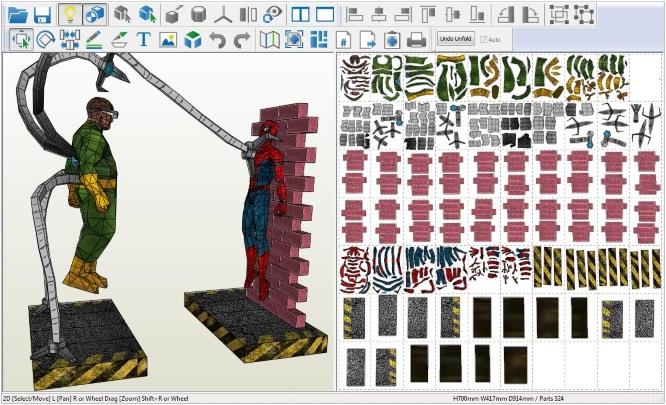The image size is (666, 405).
Task: Select first gray tentacle parts page
Action: [x=355, y=126]
